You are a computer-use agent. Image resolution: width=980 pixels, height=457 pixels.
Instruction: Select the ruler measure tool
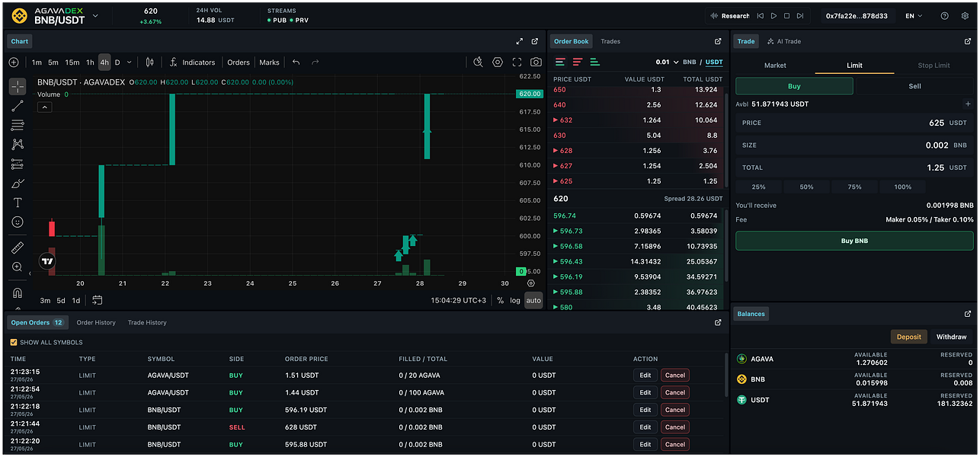(17, 248)
